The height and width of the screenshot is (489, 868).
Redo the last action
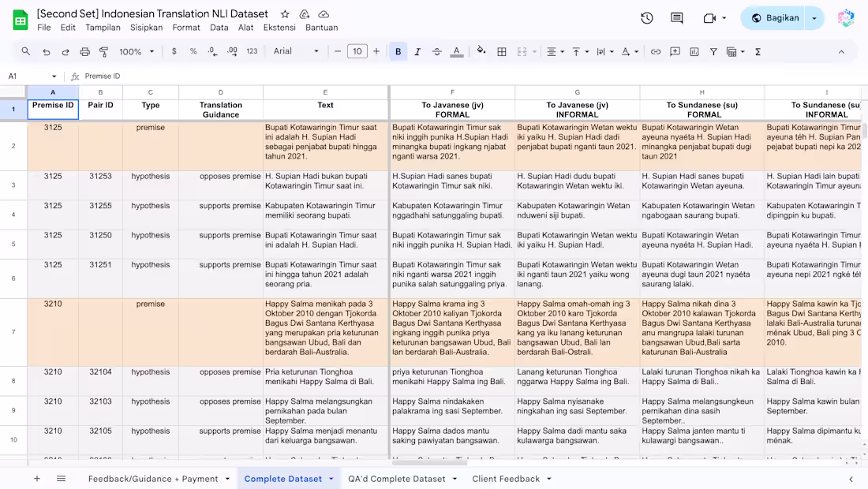(x=65, y=51)
